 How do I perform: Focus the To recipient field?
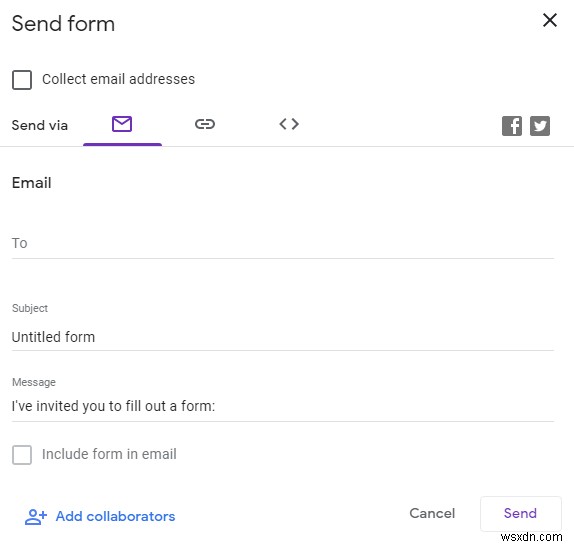point(283,243)
